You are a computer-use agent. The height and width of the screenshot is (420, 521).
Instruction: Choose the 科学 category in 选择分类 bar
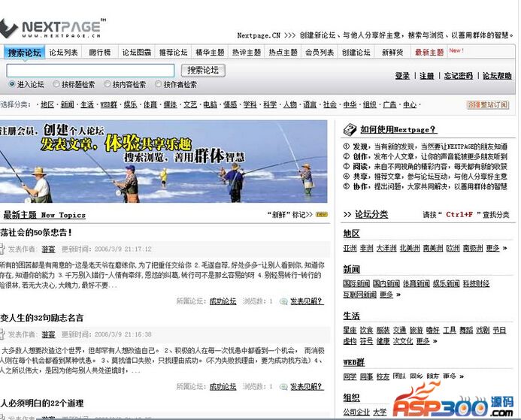tap(270, 104)
